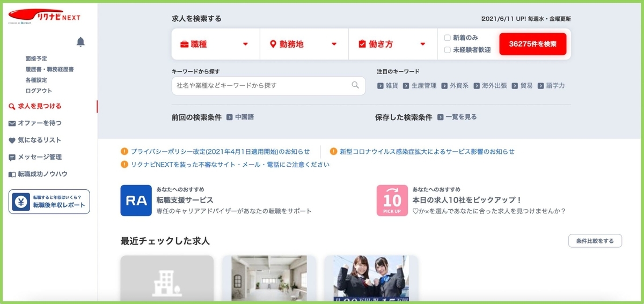Click the arrow icon before 中国語

tap(229, 117)
